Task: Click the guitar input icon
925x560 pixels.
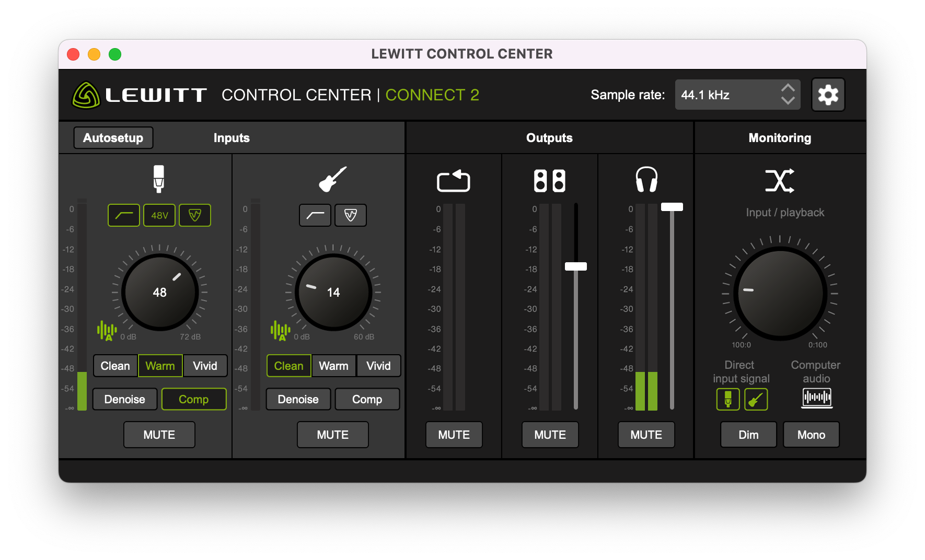Action: click(x=333, y=179)
